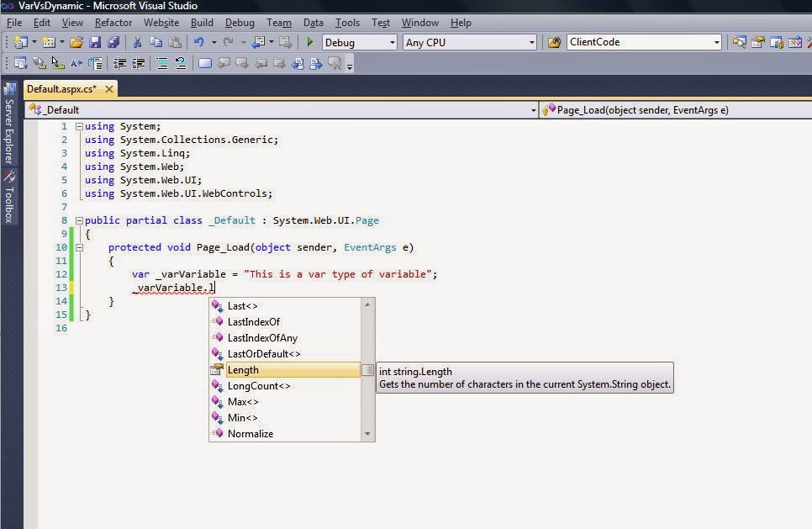Collapse the _Default class outline
Image resolution: width=812 pixels, height=529 pixels.
(79, 220)
